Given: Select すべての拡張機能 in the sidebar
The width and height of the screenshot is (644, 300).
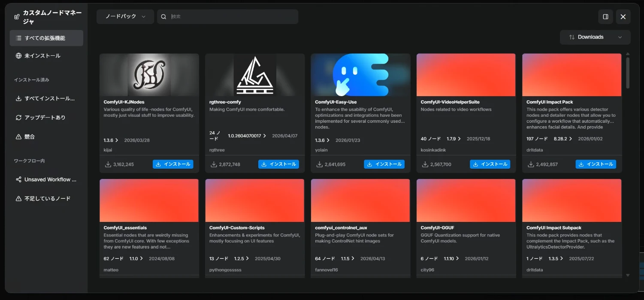Looking at the screenshot, I should 46,38.
